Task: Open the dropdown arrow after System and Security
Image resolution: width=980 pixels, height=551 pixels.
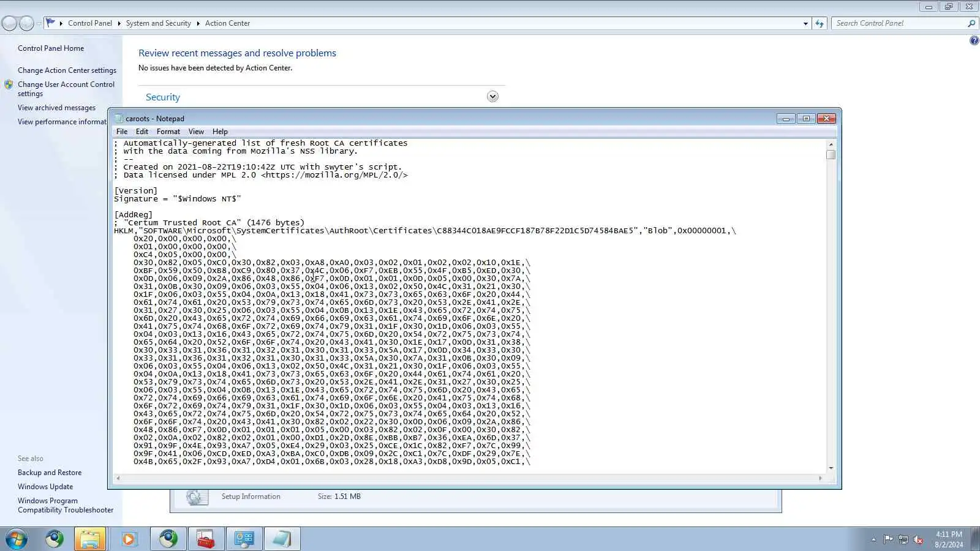Action: 198,23
